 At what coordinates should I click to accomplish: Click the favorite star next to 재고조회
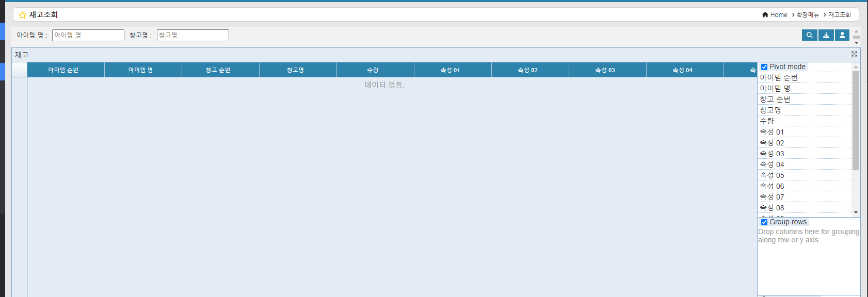click(22, 15)
